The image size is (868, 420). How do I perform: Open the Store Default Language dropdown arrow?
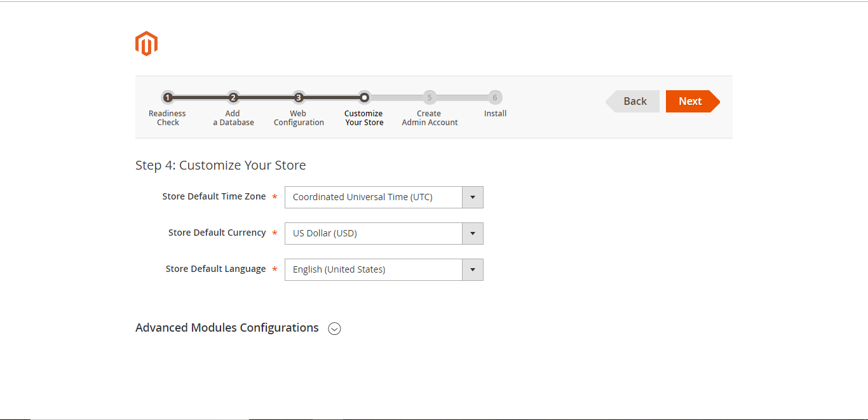[472, 269]
